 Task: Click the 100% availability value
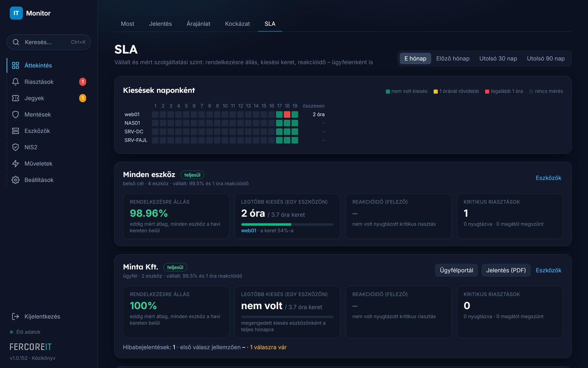pyautogui.click(x=143, y=306)
